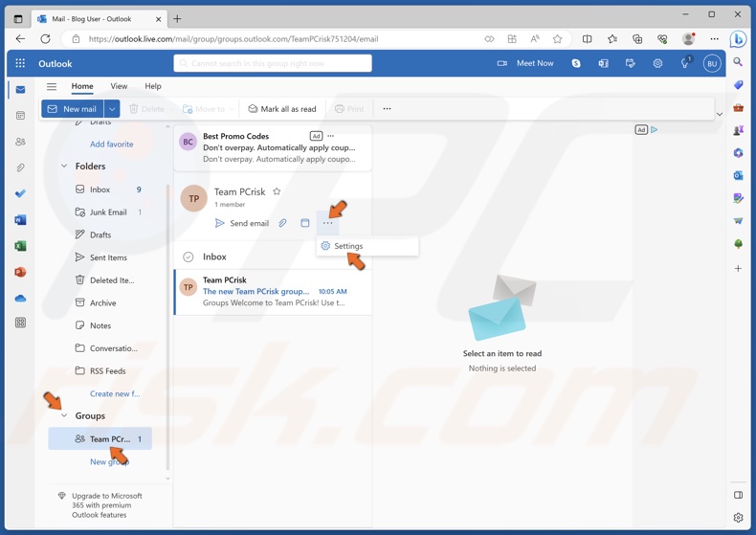Click the group calendar icon
756x535 pixels.
click(305, 223)
